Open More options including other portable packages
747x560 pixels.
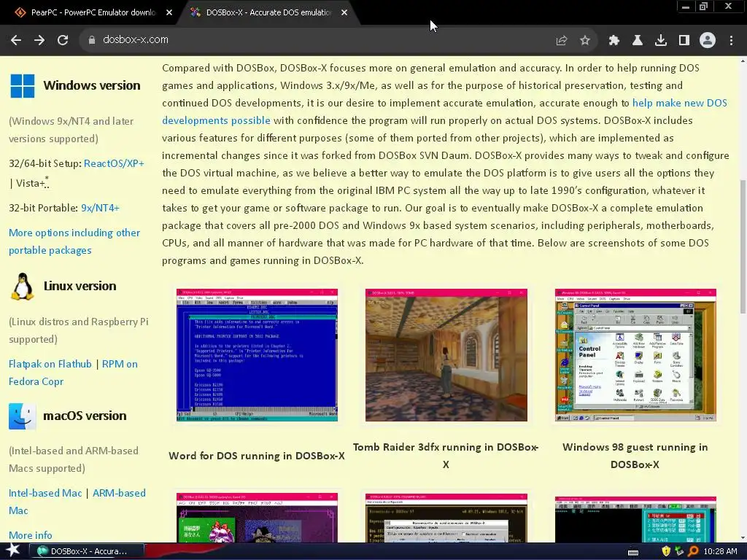(74, 241)
